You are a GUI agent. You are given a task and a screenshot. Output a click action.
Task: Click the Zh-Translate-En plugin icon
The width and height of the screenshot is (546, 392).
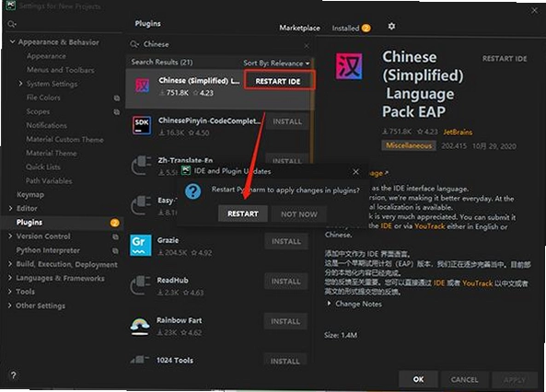tap(141, 165)
